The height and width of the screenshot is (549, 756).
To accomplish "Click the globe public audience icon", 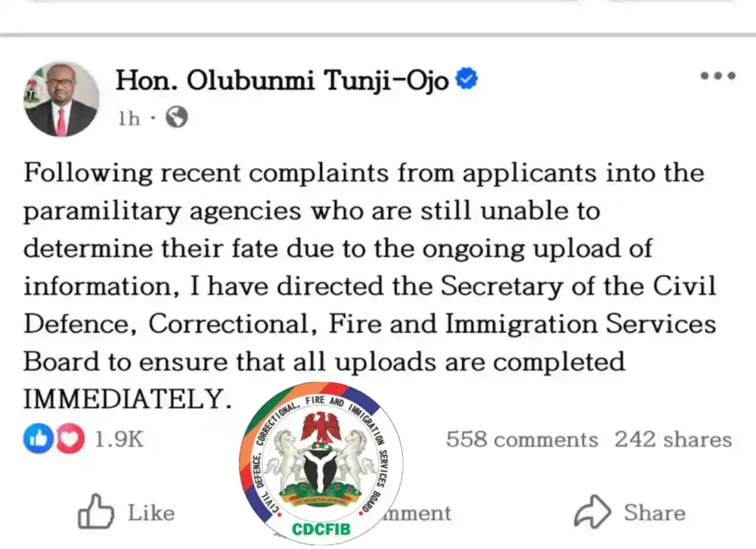I will 176,117.
